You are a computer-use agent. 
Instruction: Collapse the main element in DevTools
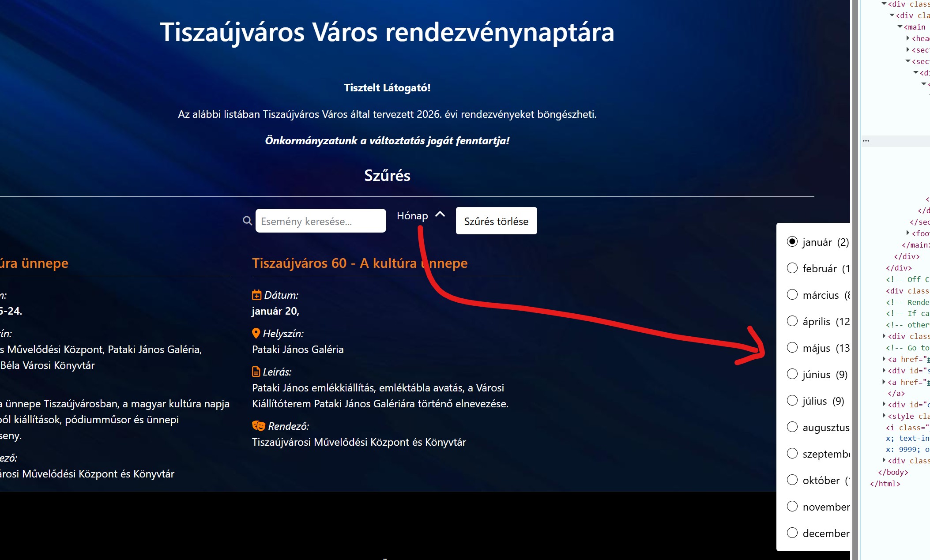pos(900,27)
